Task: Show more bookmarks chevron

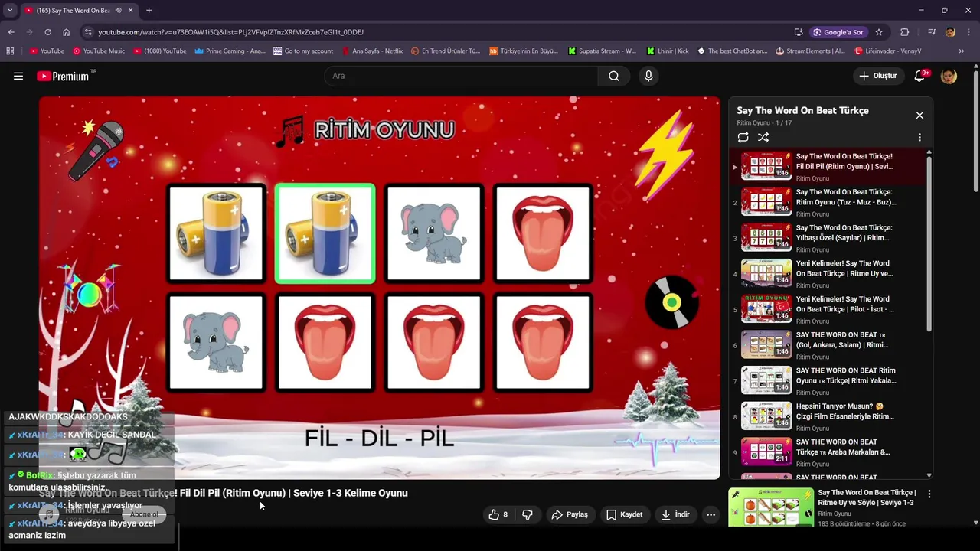Action: (962, 51)
